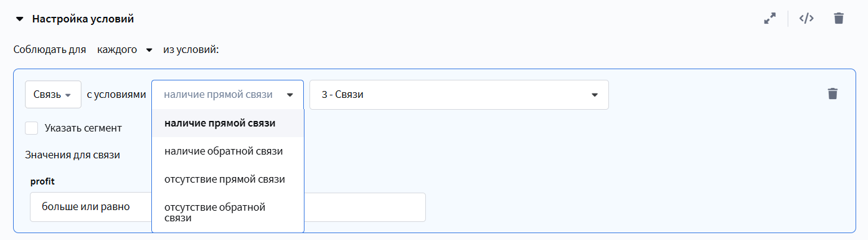
Task: Open the больше или равно operator dropdown
Action: (x=90, y=207)
